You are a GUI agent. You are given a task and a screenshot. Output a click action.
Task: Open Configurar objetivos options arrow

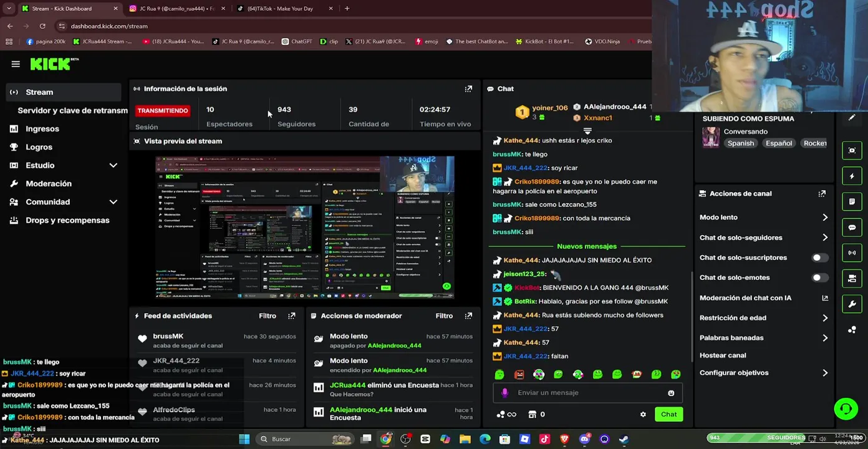[825, 373]
